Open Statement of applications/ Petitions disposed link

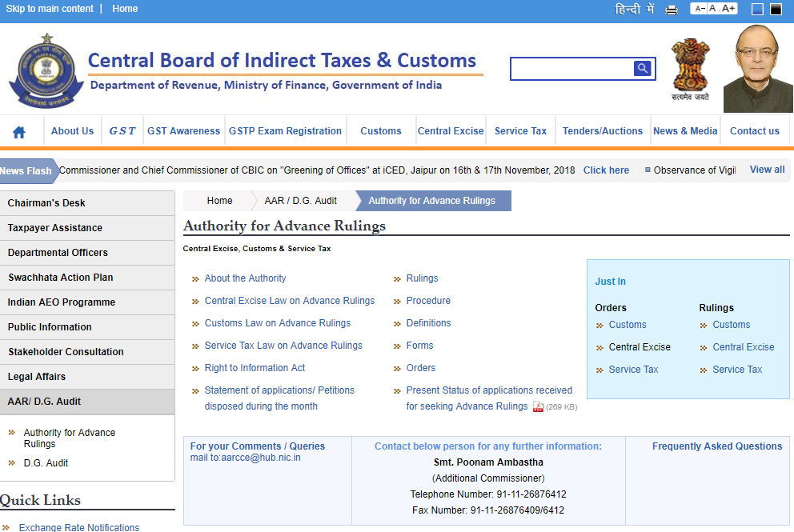coord(279,398)
